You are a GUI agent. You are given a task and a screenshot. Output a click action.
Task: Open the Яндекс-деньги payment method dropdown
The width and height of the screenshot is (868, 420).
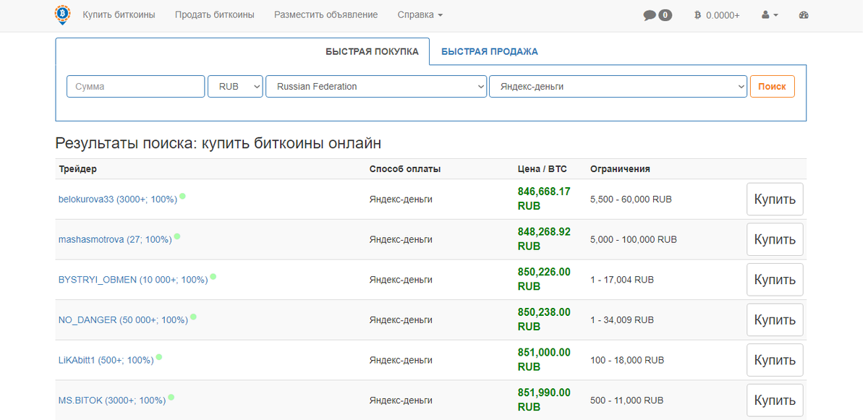click(x=618, y=86)
